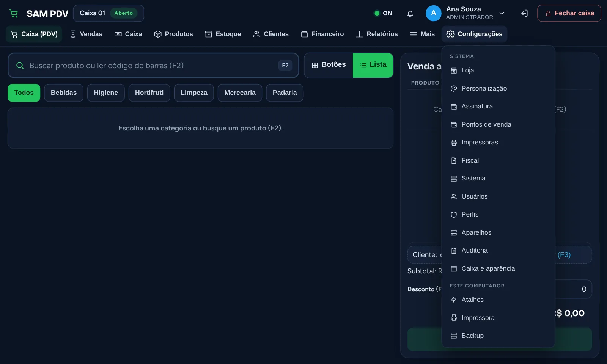
Task: Open the Auditoria entry
Action: click(x=498, y=251)
